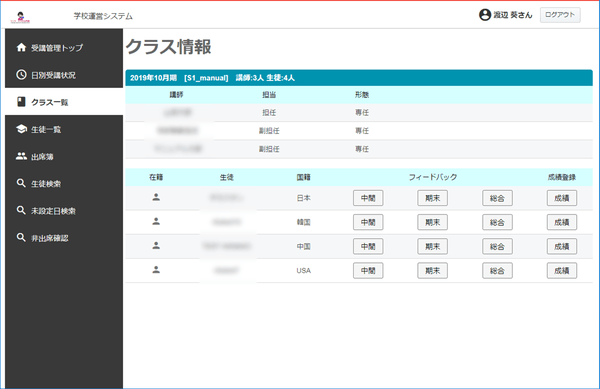Screen dimensions: 600x389
Task: Click the 成績登録 column header
Action: 562,177
